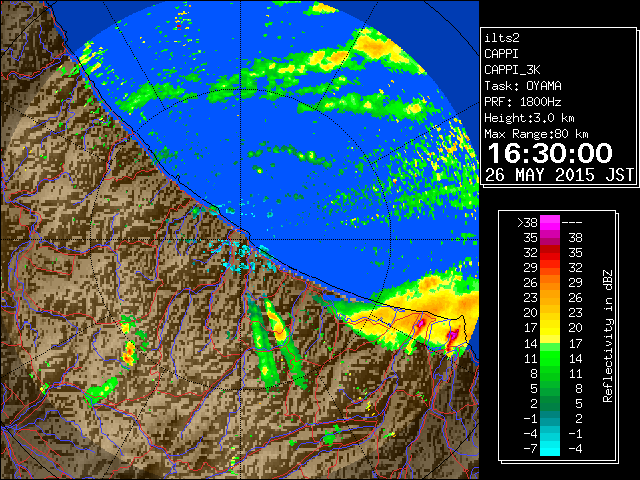Click the 'ilts2' label in info box
This screenshot has height=480, width=640.
click(502, 38)
